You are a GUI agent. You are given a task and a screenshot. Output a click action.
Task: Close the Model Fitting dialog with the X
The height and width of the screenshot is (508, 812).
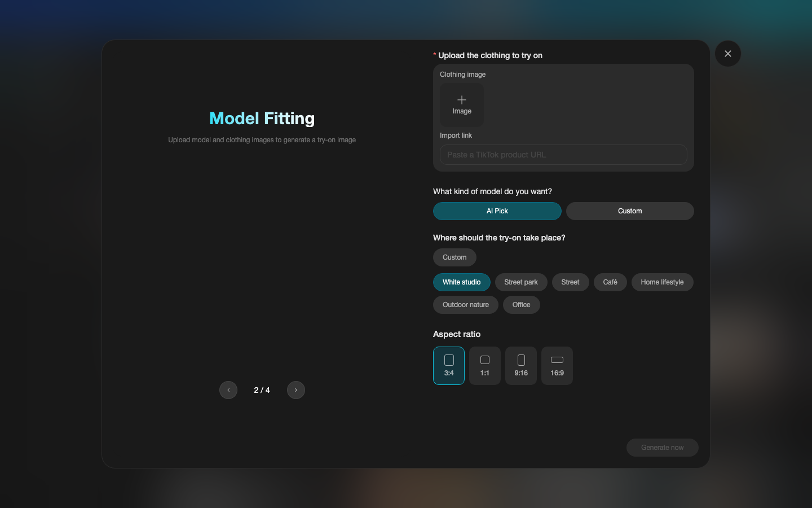[727, 54]
